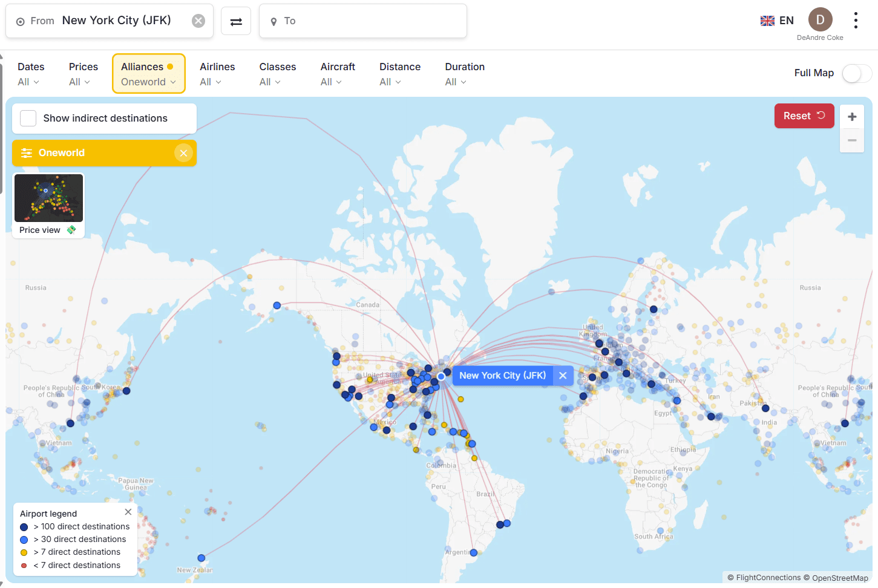Open the three-dot overflow menu
The image size is (878, 588).
point(856,19)
